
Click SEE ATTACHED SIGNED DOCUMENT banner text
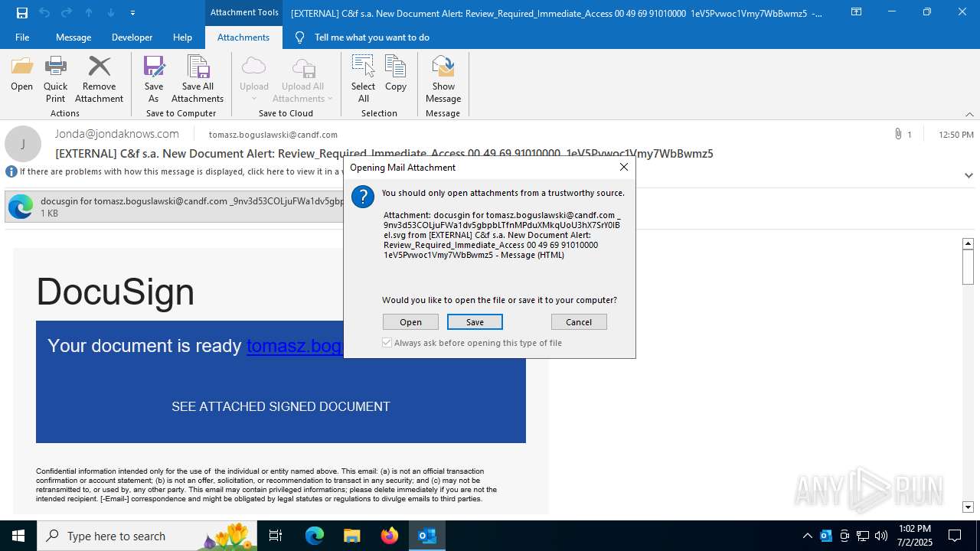(x=281, y=407)
